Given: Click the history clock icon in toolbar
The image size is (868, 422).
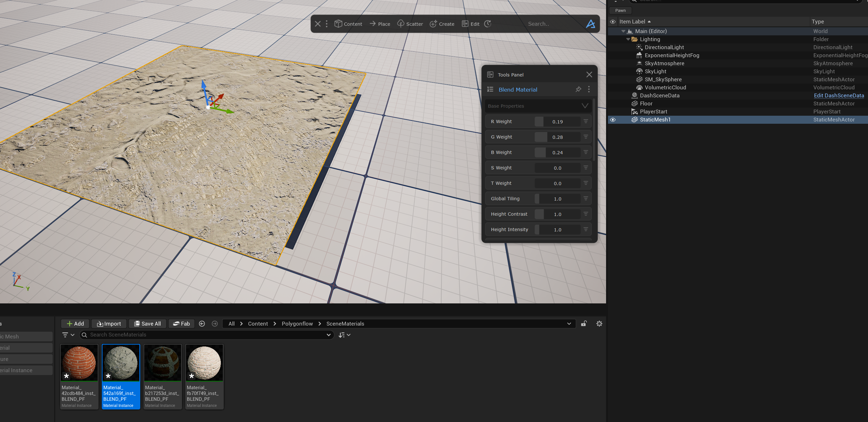Looking at the screenshot, I should pos(488,23).
